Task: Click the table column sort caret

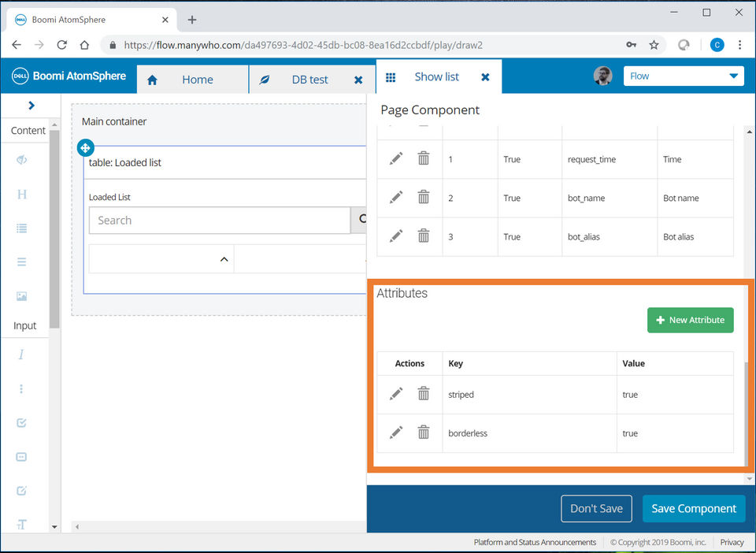Action: click(x=224, y=259)
